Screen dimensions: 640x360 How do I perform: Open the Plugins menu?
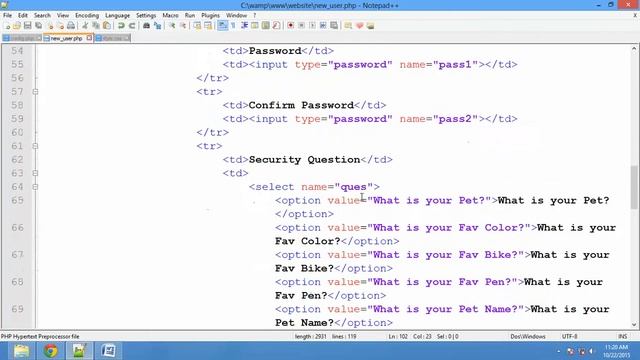tap(210, 16)
